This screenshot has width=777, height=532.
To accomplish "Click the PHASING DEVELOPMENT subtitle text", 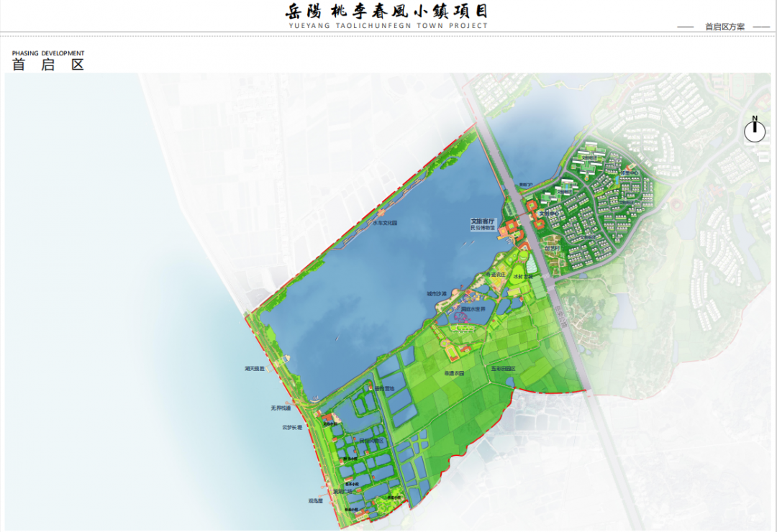I will coord(48,53).
